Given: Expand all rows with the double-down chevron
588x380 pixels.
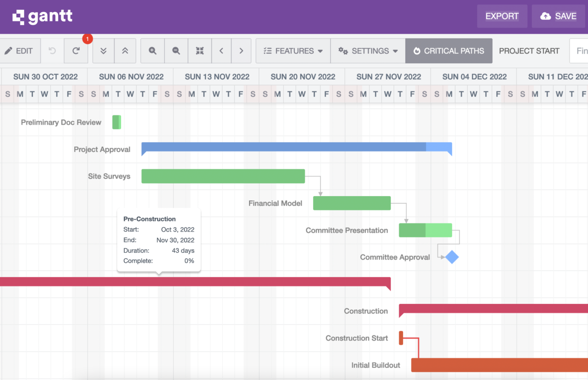Looking at the screenshot, I should point(103,51).
